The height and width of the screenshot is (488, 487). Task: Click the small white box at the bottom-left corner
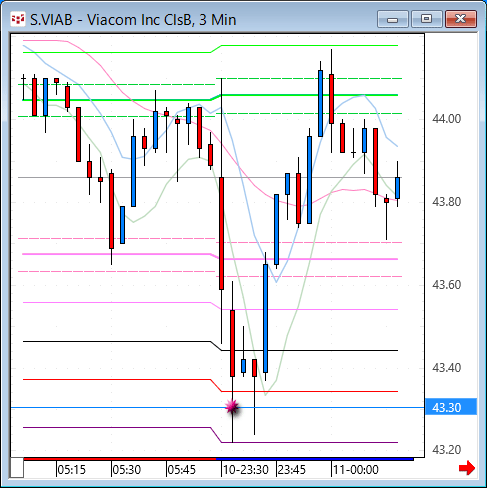17,468
